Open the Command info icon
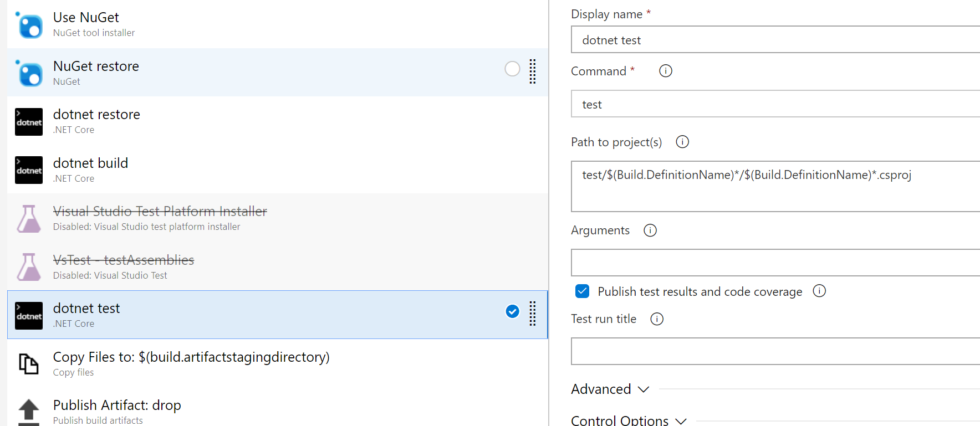This screenshot has height=426, width=980. [666, 71]
